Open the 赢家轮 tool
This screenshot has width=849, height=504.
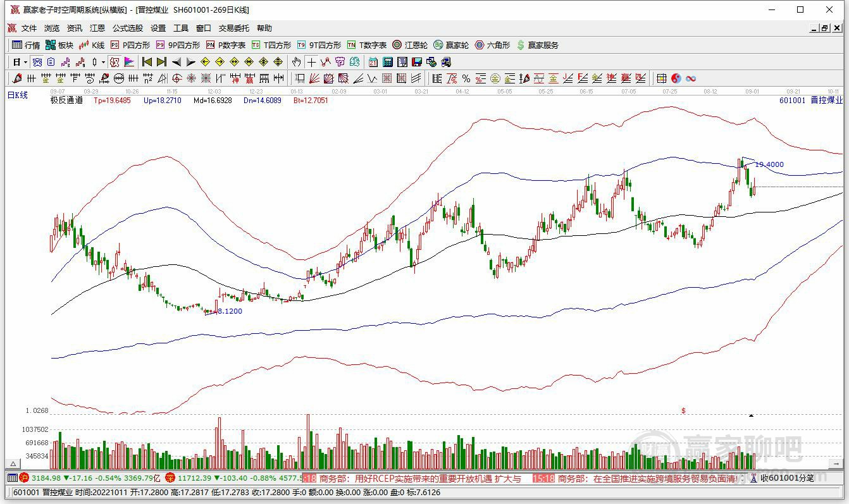point(451,45)
